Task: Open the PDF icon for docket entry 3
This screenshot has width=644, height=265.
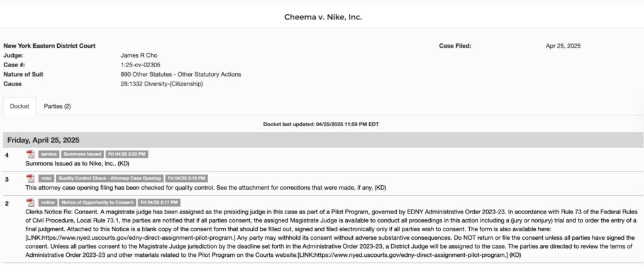Action: pyautogui.click(x=30, y=178)
